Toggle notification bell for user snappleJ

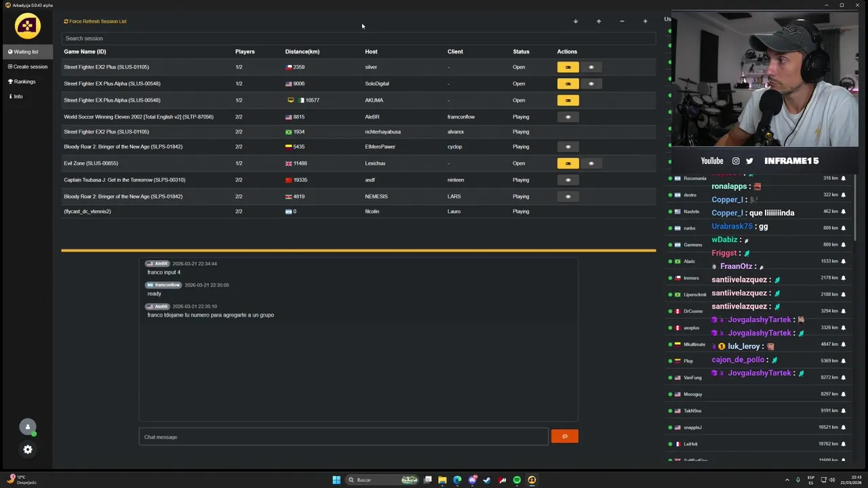[844, 427]
